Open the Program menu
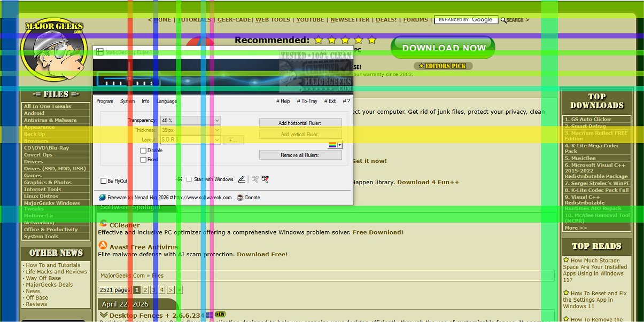Screen dimensions: 644x322 click(x=105, y=101)
